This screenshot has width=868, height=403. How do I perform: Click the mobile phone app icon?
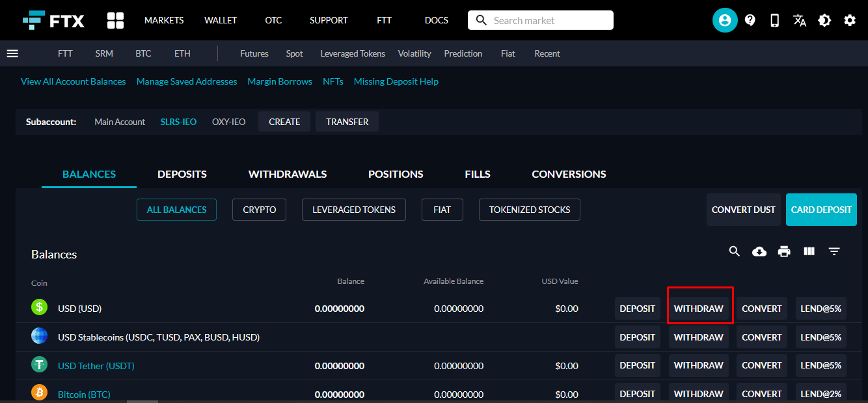774,20
